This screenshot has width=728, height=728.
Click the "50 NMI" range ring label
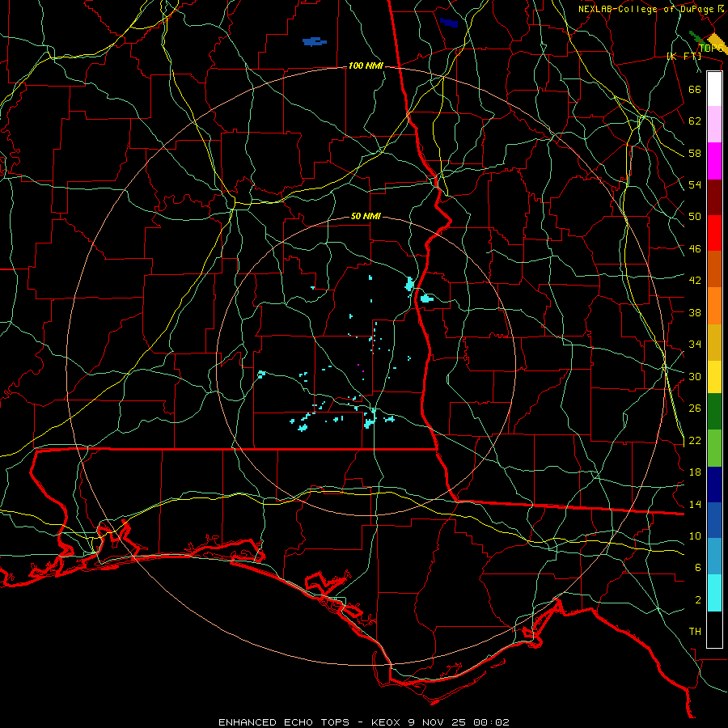click(366, 216)
